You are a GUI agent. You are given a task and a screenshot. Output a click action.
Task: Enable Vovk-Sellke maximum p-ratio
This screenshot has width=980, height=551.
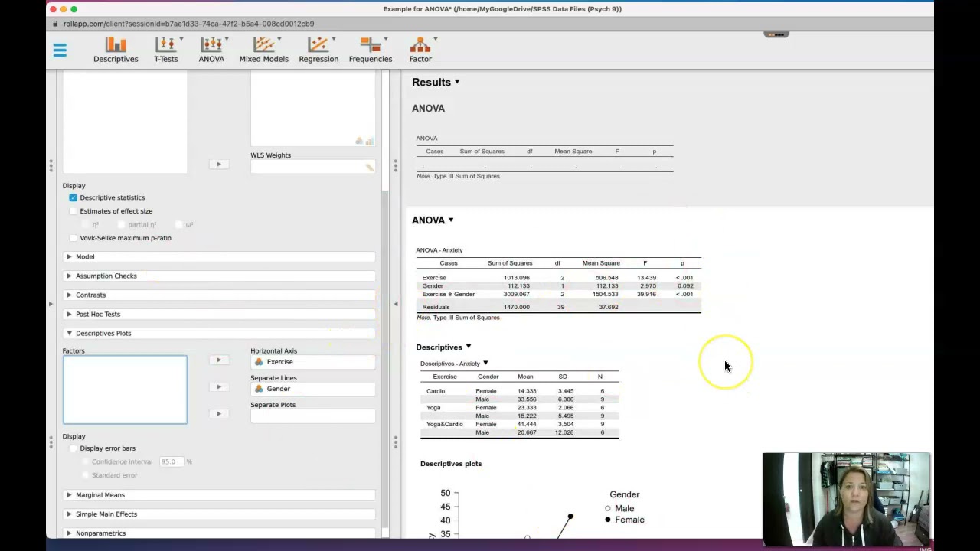pyautogui.click(x=73, y=238)
